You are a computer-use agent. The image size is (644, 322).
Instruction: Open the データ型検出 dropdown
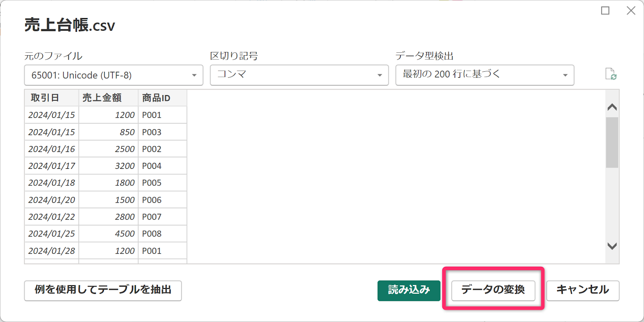(485, 75)
